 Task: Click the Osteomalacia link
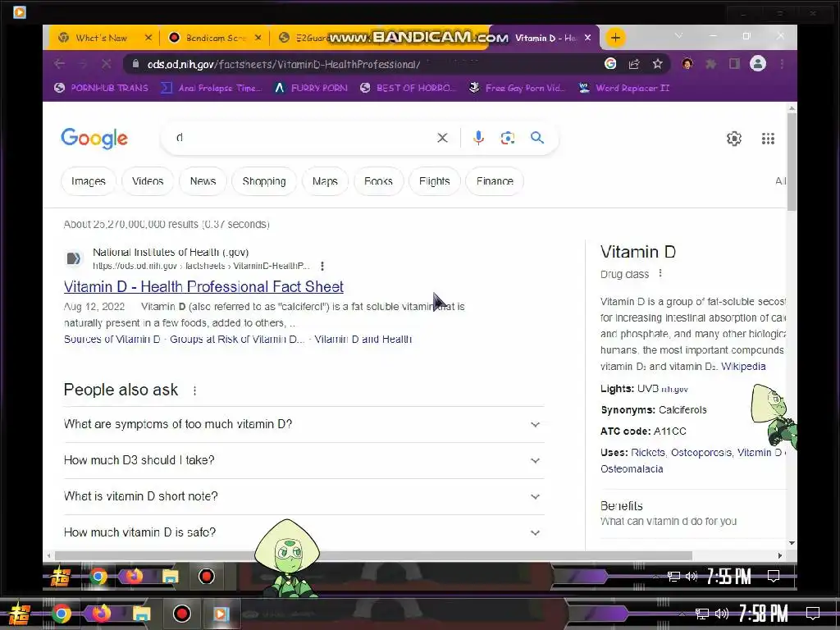pos(632,468)
